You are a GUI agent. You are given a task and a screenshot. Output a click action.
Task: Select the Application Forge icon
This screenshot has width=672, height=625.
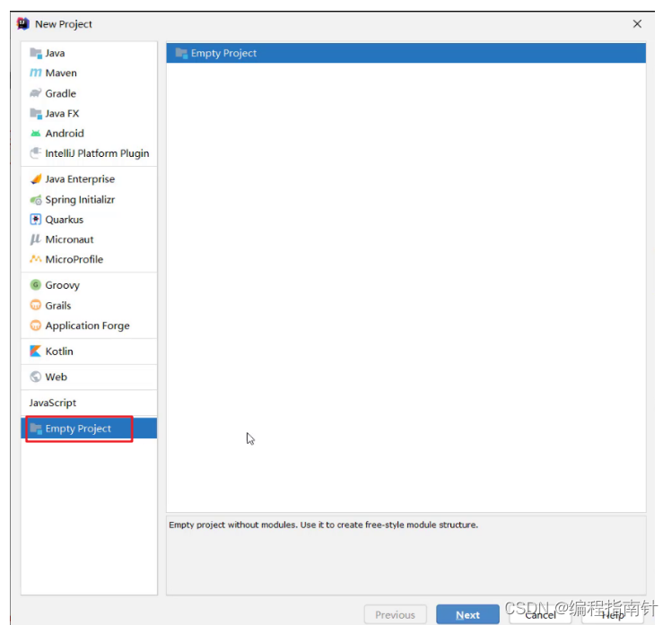tap(36, 326)
